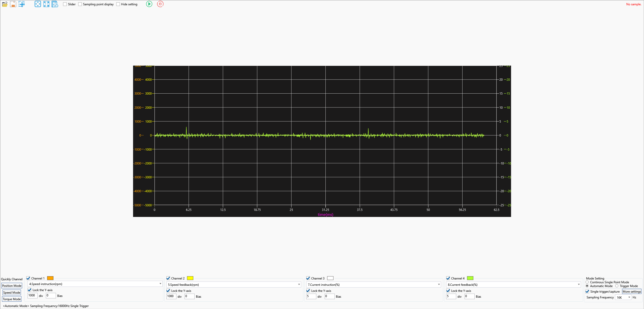644x309 pixels.
Task: Switch to Position Mode quick channel
Action: pos(12,286)
